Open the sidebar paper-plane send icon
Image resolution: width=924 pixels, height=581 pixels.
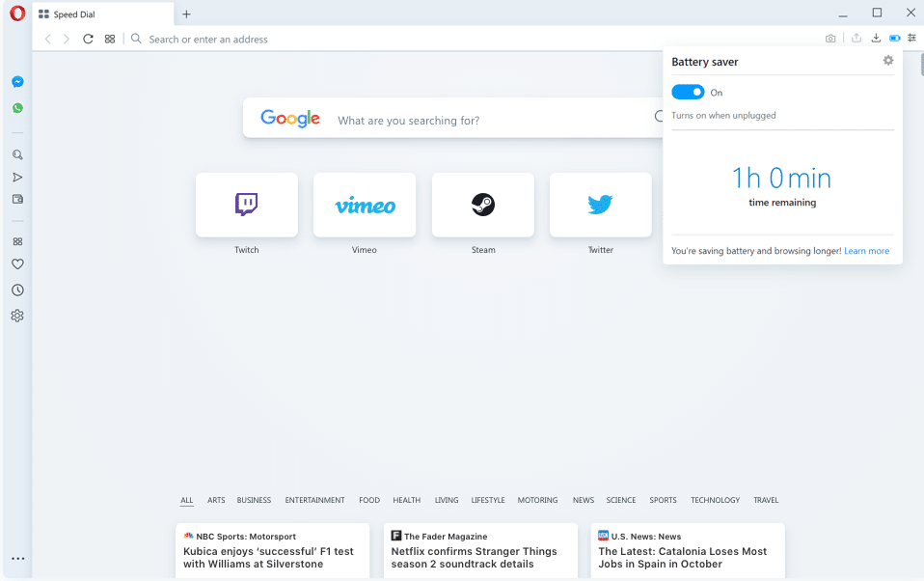click(17, 177)
